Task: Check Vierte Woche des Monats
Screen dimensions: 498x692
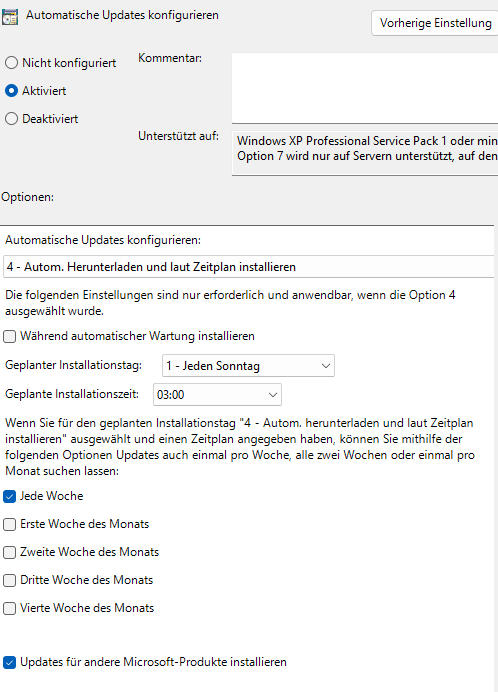Action: [x=10, y=609]
